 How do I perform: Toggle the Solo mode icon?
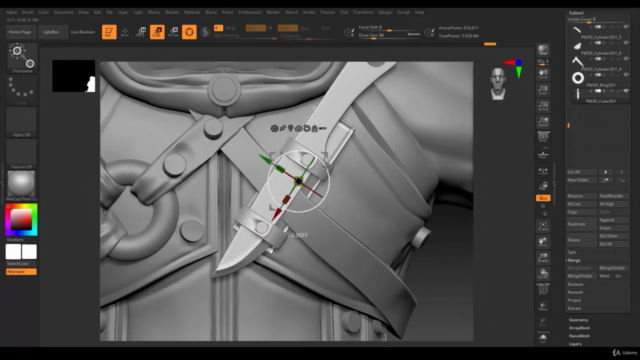[543, 338]
